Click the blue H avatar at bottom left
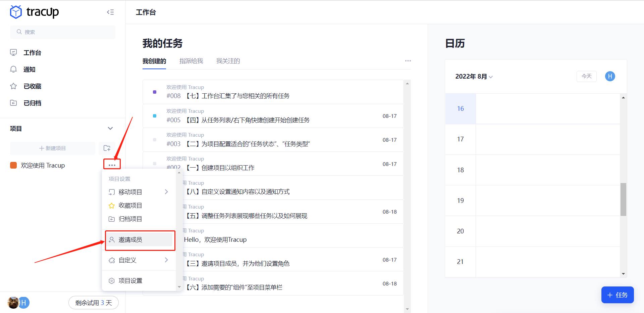This screenshot has width=644, height=313. 24,303
